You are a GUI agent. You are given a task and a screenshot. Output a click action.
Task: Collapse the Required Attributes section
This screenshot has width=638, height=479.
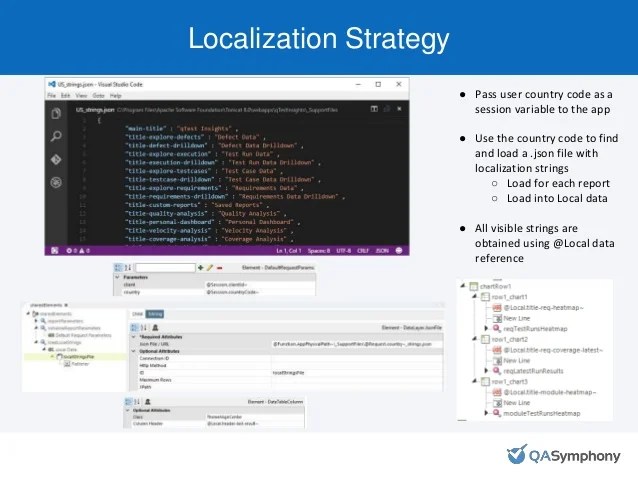point(133,337)
